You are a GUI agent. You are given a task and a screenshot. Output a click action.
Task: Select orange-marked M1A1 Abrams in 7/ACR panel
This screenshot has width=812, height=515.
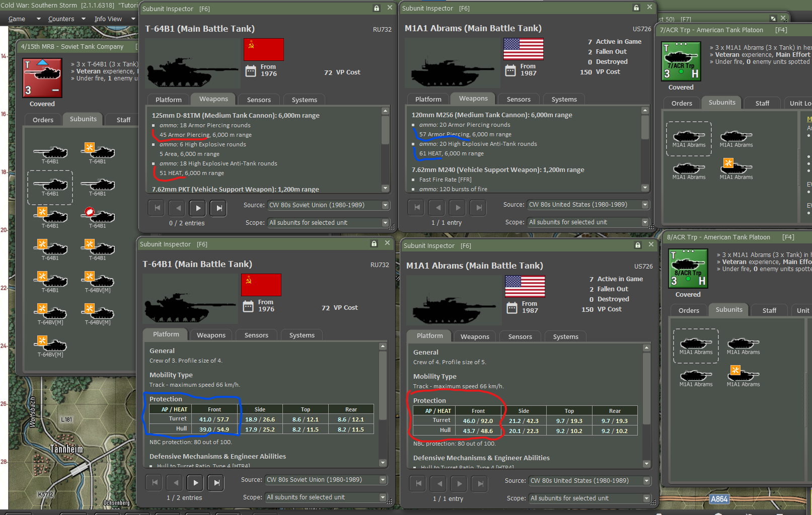pos(736,169)
